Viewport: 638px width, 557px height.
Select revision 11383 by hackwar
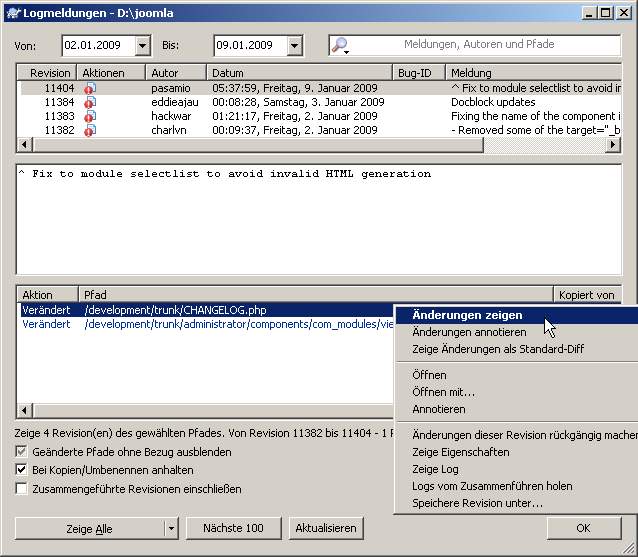coord(319,116)
